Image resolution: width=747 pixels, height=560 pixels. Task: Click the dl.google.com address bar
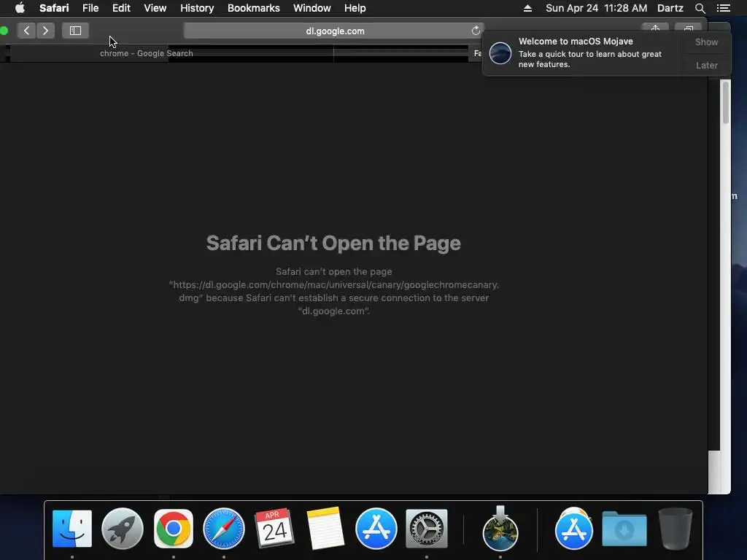pos(334,31)
